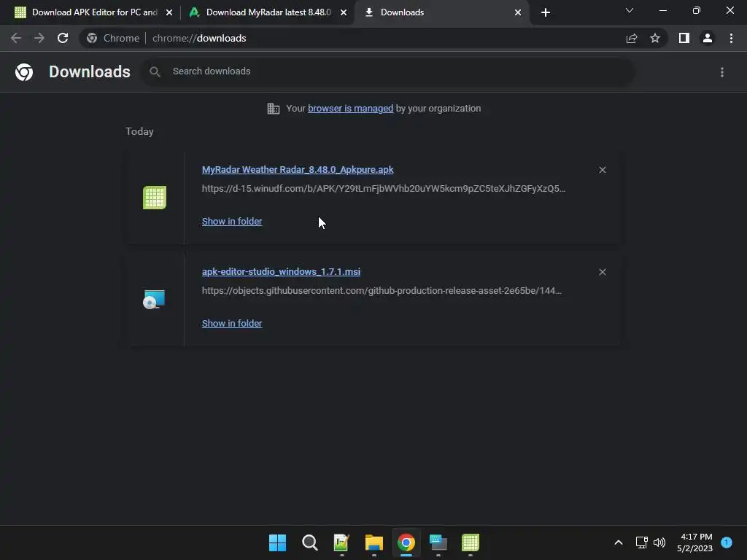Close the Download MyRadar tab
The height and width of the screenshot is (560, 747).
(344, 12)
